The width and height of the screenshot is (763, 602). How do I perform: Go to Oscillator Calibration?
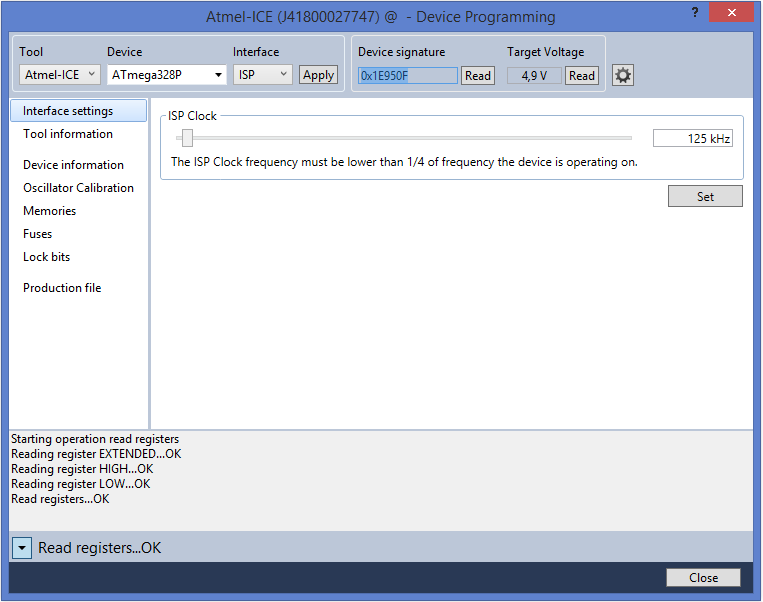click(78, 188)
